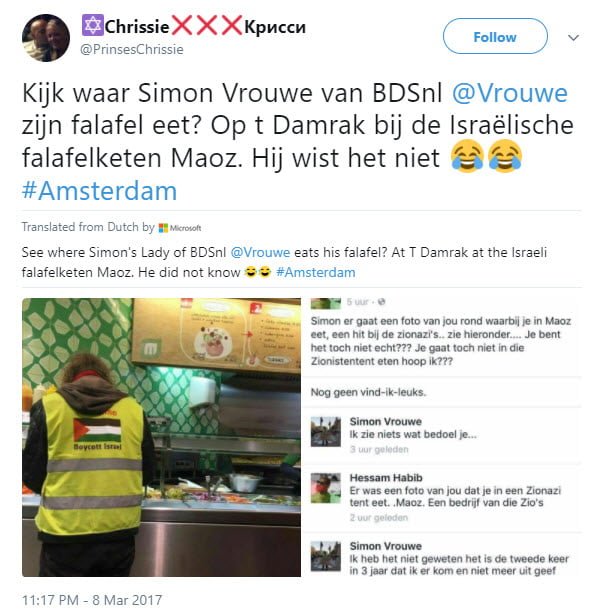Viewport: 614px width, 616px height.
Task: Open the Facebook comments screenshot image
Action: click(x=442, y=437)
